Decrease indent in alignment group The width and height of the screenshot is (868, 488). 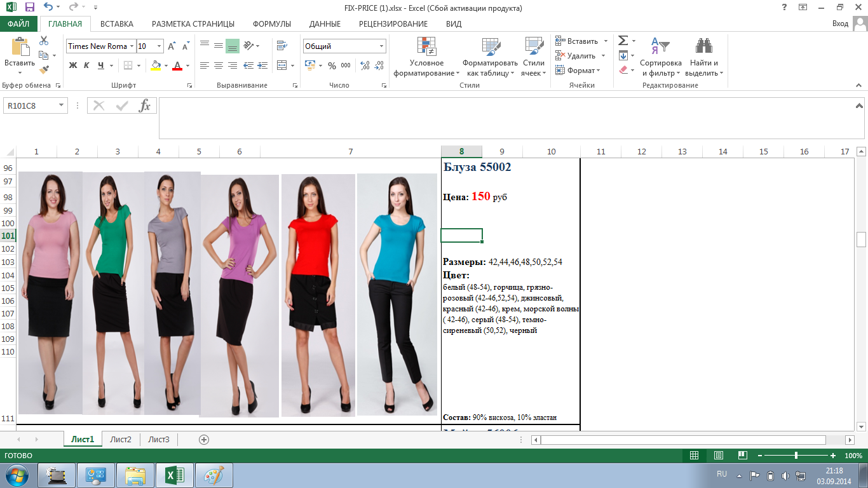(248, 65)
